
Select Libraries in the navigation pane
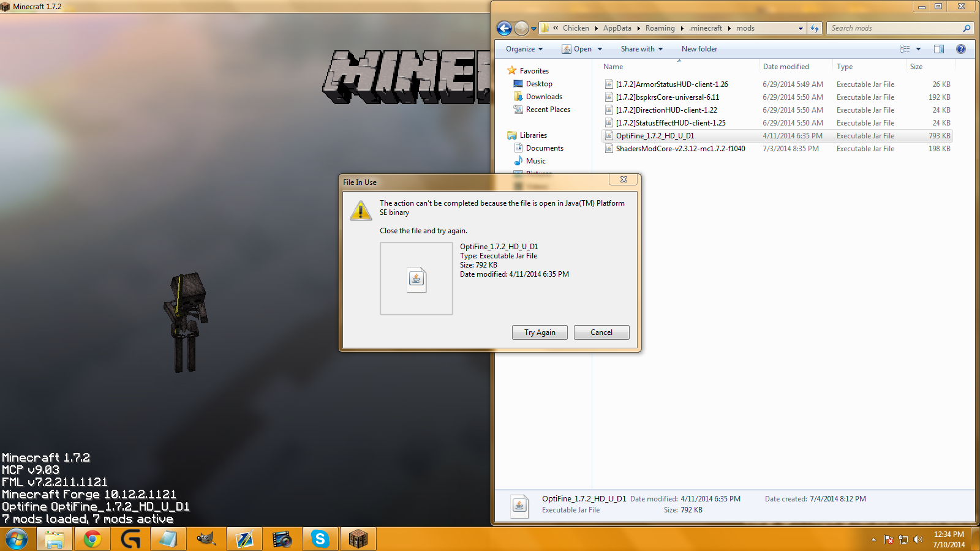[533, 135]
